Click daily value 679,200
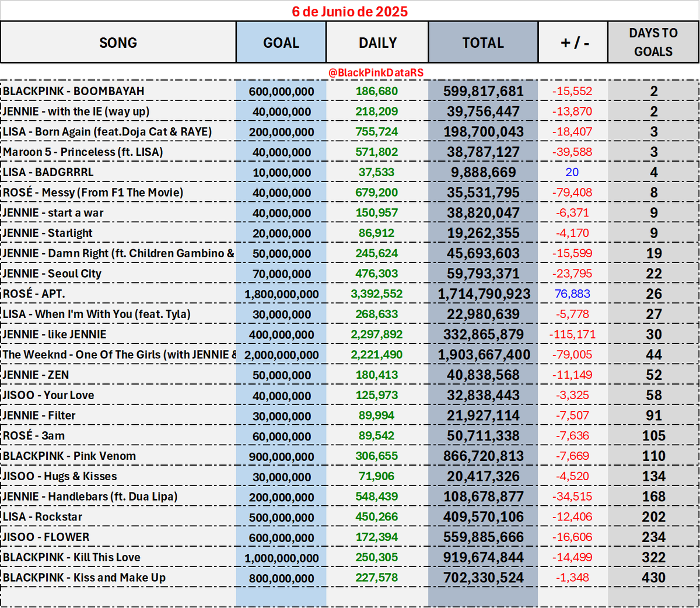 pos(377,193)
